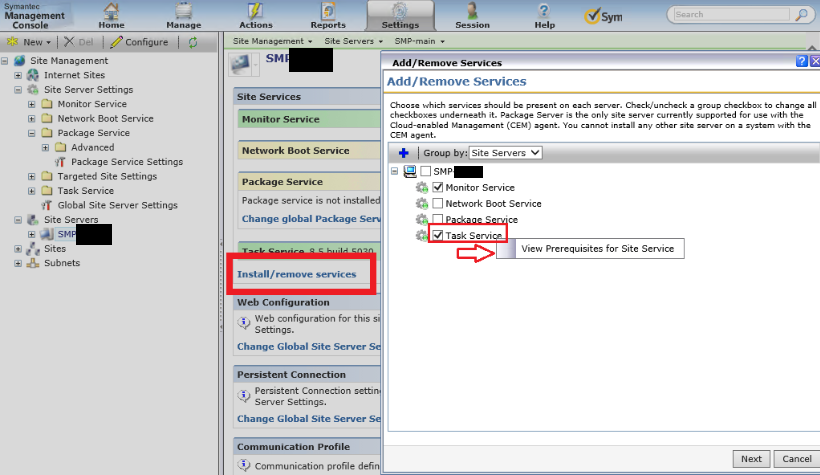The image size is (820, 475).
Task: Open the New dropdown button
Action: [29, 42]
